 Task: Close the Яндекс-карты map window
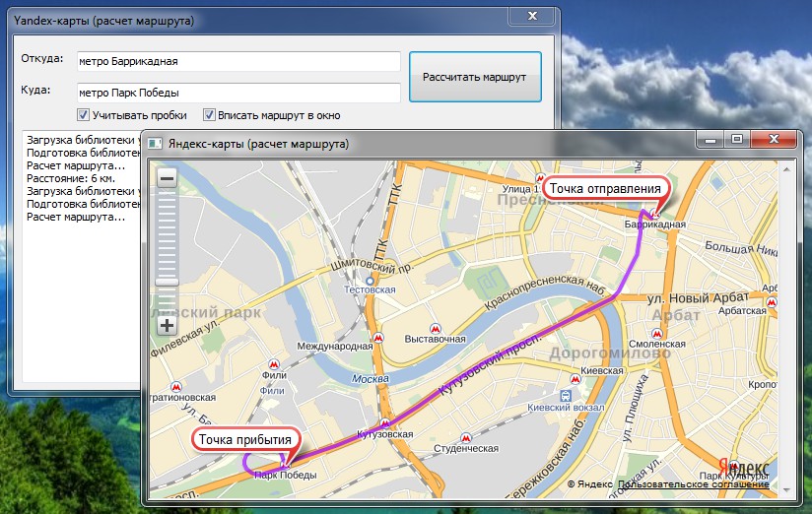pyautogui.click(x=774, y=139)
